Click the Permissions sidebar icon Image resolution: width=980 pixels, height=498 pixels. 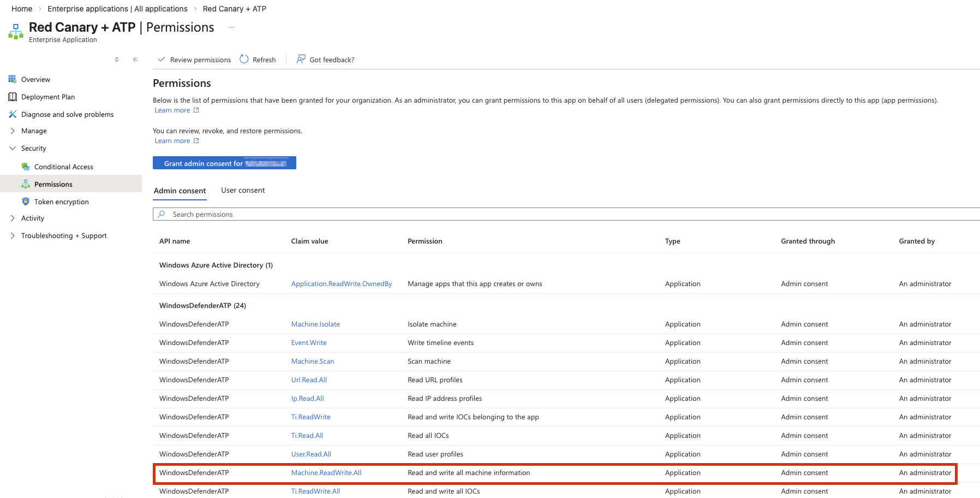[x=26, y=184]
